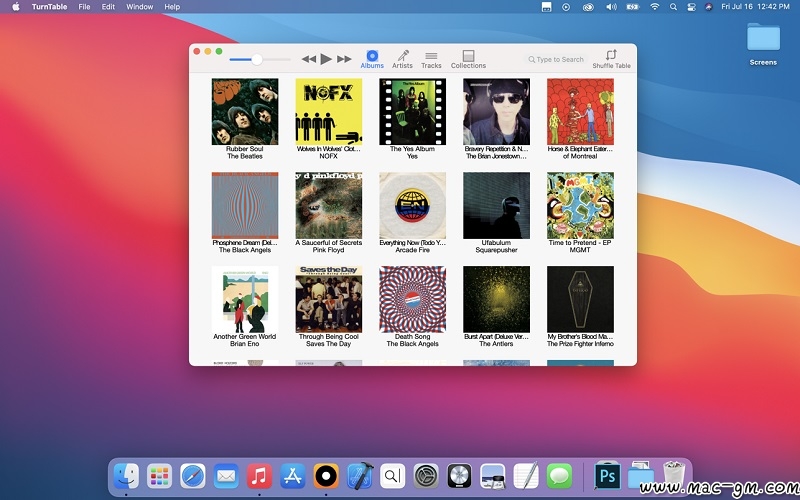Select The Yes Album cover

click(x=412, y=111)
